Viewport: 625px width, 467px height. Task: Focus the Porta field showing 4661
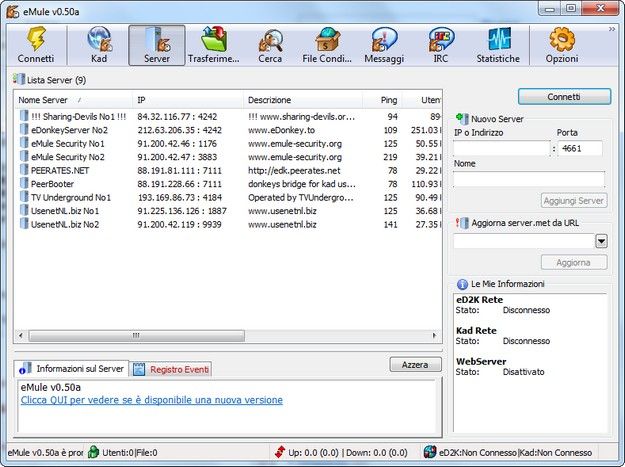[580, 148]
